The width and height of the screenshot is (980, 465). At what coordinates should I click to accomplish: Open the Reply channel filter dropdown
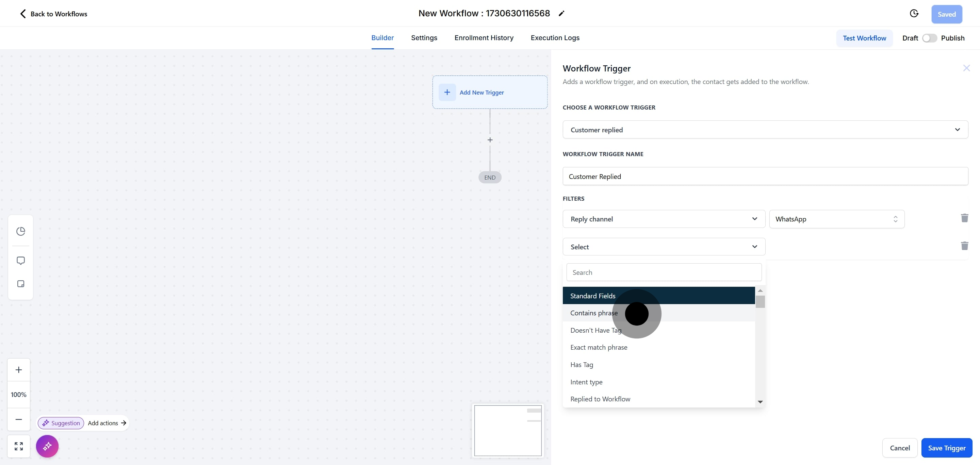[664, 219]
